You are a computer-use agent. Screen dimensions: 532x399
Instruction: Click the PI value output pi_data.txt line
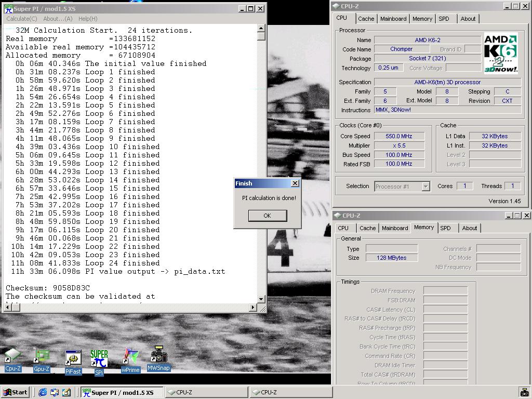[118, 271]
